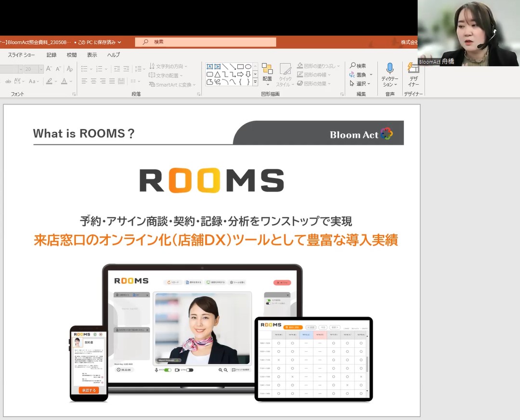Align text to the right
Screen dimensions: 520x420
(103, 81)
